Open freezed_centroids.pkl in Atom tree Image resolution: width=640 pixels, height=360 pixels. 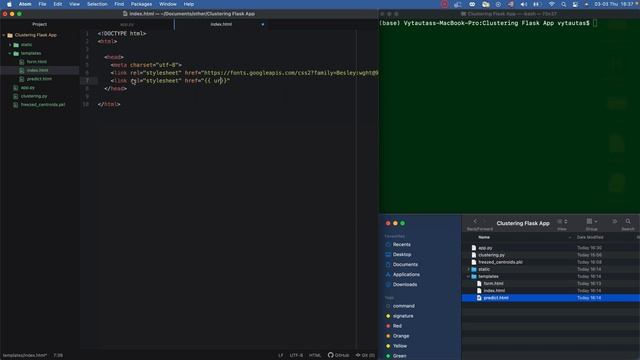coord(43,105)
